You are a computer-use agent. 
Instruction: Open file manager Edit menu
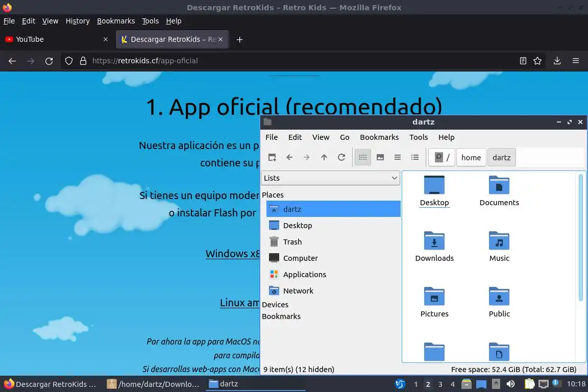click(295, 137)
